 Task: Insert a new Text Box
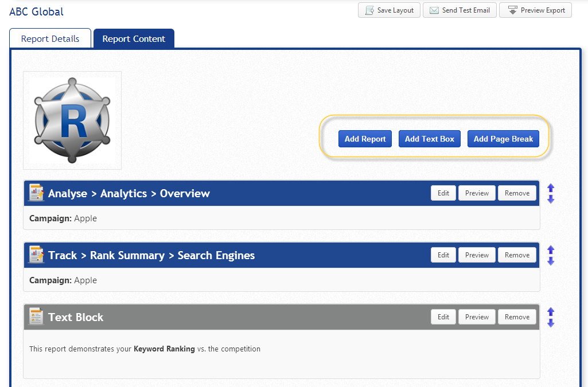pos(429,139)
